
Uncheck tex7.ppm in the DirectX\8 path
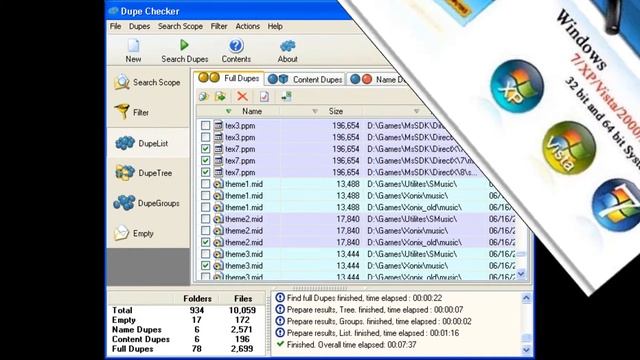point(206,172)
